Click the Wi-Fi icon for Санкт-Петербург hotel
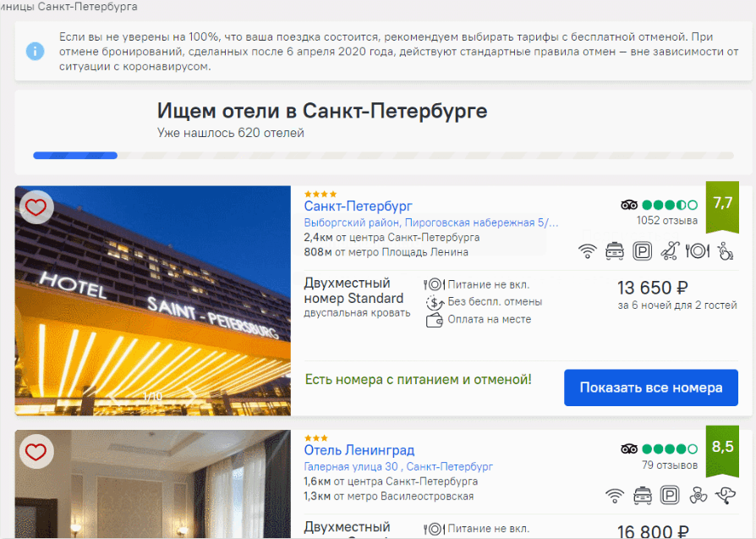756x539 pixels. [587, 251]
